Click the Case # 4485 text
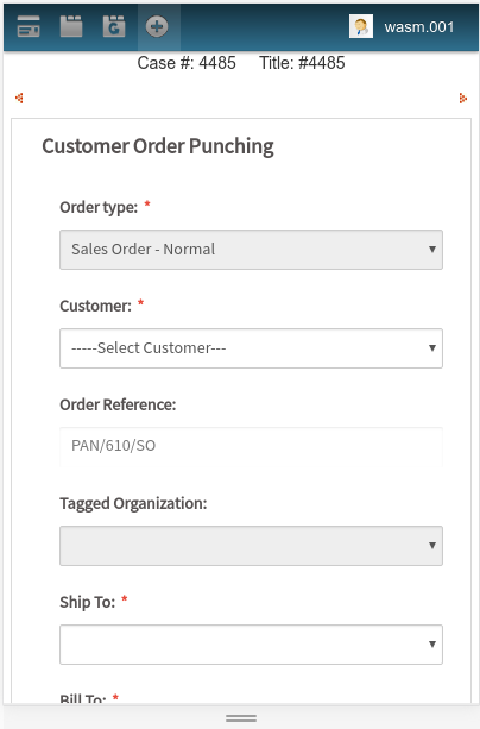Screen dimensions: 480x729 click(187, 63)
